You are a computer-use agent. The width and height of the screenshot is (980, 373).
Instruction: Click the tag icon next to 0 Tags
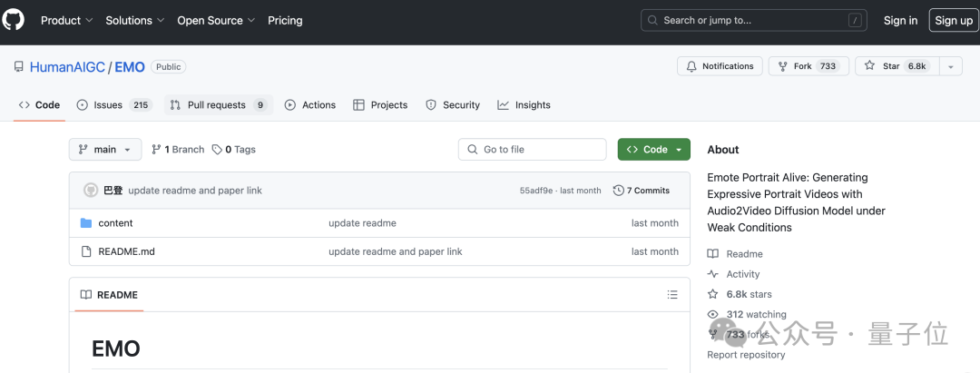217,150
